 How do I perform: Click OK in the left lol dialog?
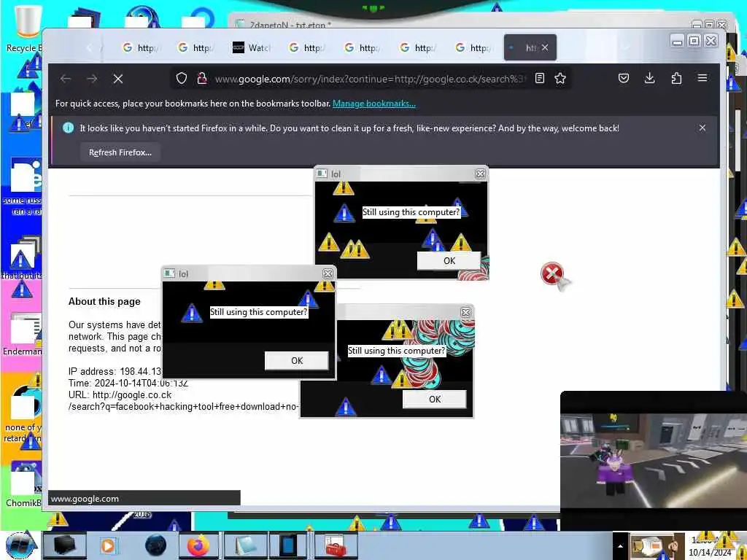[297, 360]
